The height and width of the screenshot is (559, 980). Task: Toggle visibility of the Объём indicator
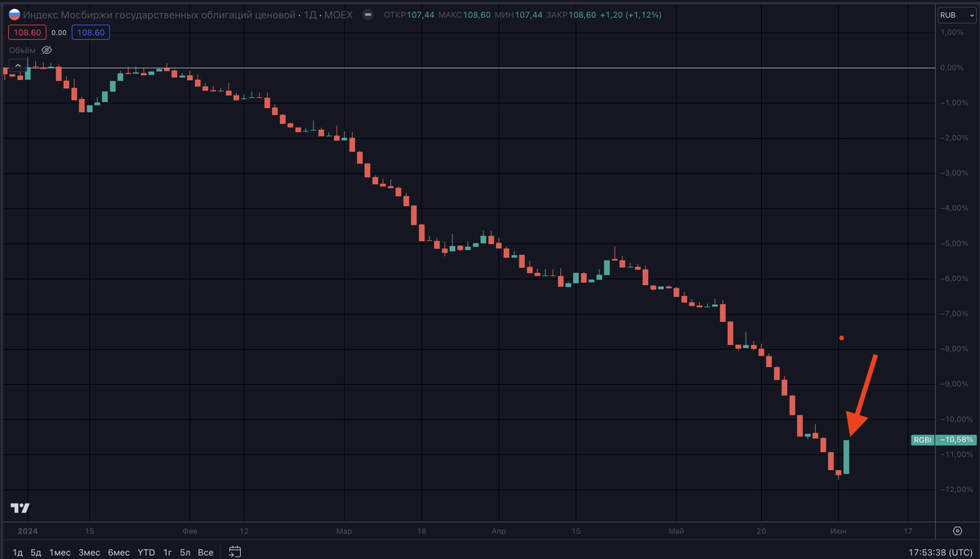coord(47,51)
